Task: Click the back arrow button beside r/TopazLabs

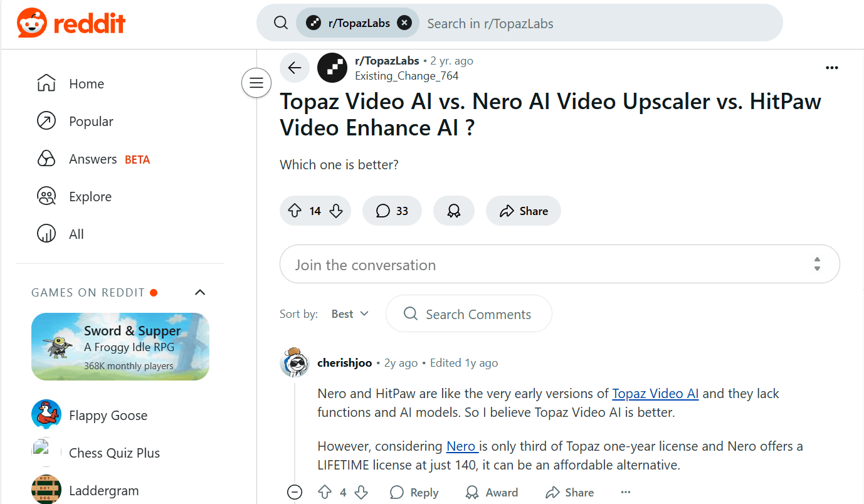Action: click(x=295, y=68)
